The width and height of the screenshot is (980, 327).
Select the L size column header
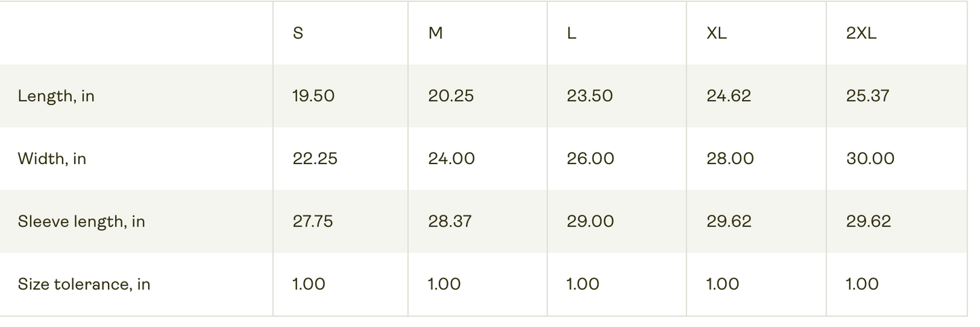(572, 33)
